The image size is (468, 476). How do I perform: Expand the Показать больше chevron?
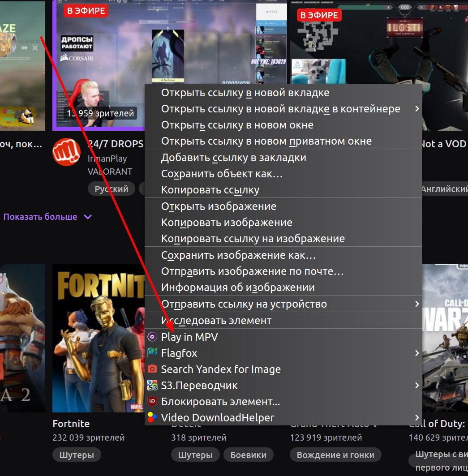click(88, 217)
